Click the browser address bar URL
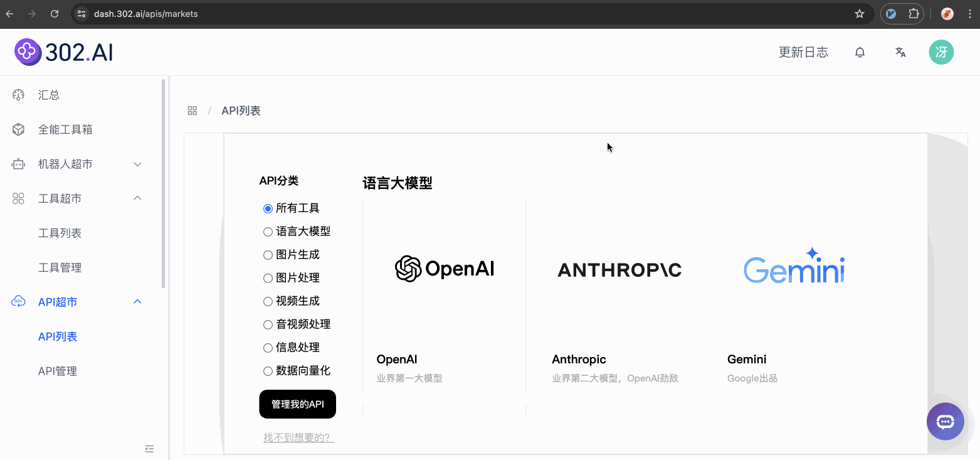 pos(146,14)
